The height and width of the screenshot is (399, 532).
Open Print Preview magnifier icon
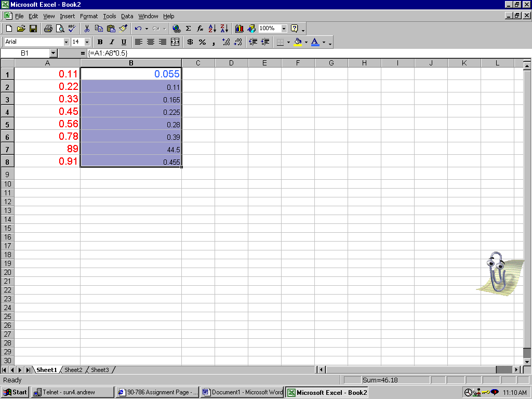(x=60, y=29)
